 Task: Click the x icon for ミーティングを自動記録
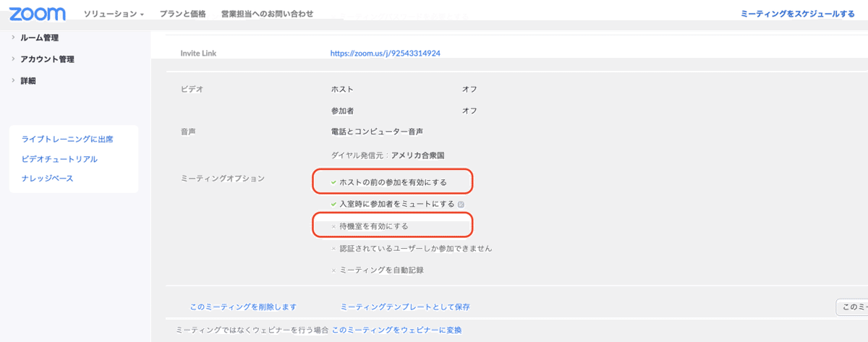[333, 270]
